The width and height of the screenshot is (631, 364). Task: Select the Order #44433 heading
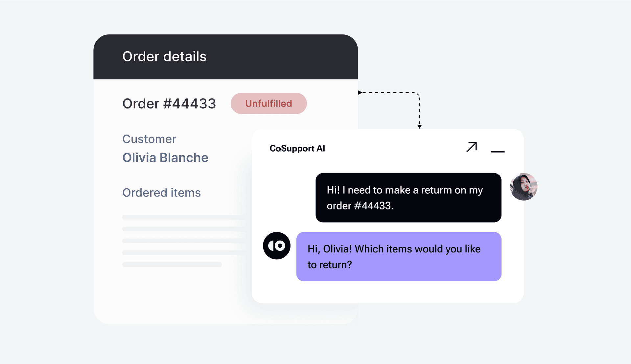tap(169, 104)
